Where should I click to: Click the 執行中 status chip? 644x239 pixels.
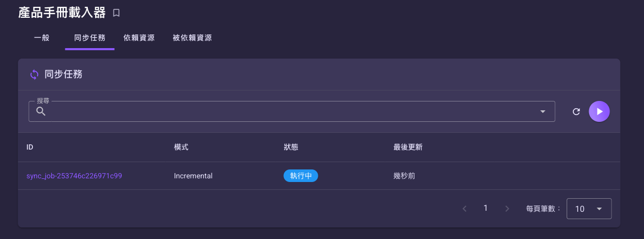(x=301, y=176)
